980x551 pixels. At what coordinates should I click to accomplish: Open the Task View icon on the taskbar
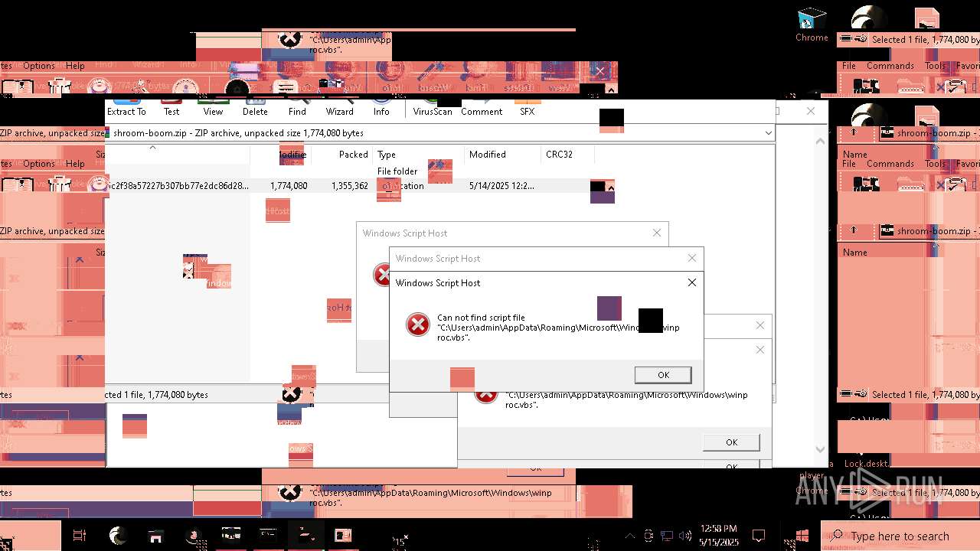[x=79, y=536]
